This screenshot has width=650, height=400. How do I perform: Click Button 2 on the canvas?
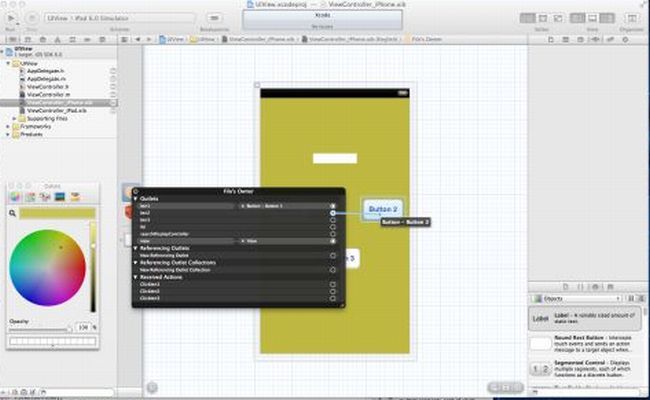(382, 209)
